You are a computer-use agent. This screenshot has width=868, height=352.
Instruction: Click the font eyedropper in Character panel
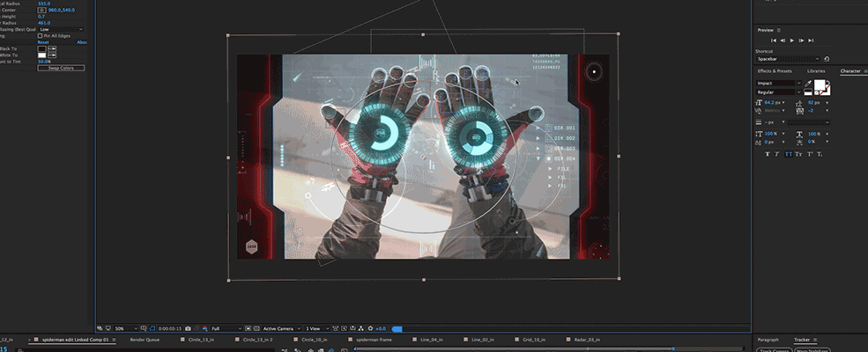click(x=808, y=84)
